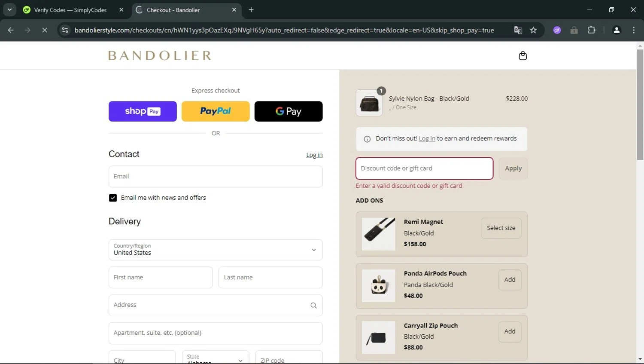The width and height of the screenshot is (644, 364).
Task: Click the Address field
Action: [x=216, y=306]
